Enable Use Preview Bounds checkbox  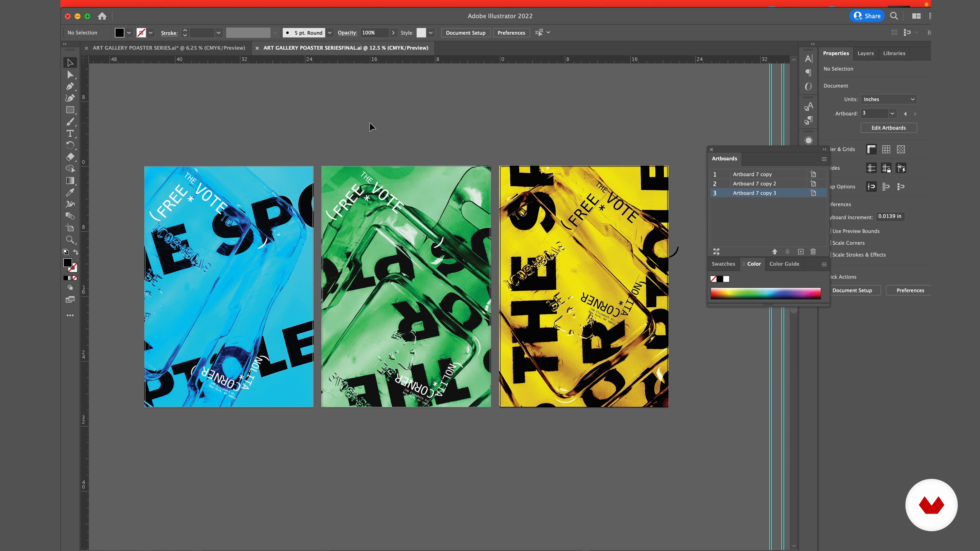[x=830, y=231]
